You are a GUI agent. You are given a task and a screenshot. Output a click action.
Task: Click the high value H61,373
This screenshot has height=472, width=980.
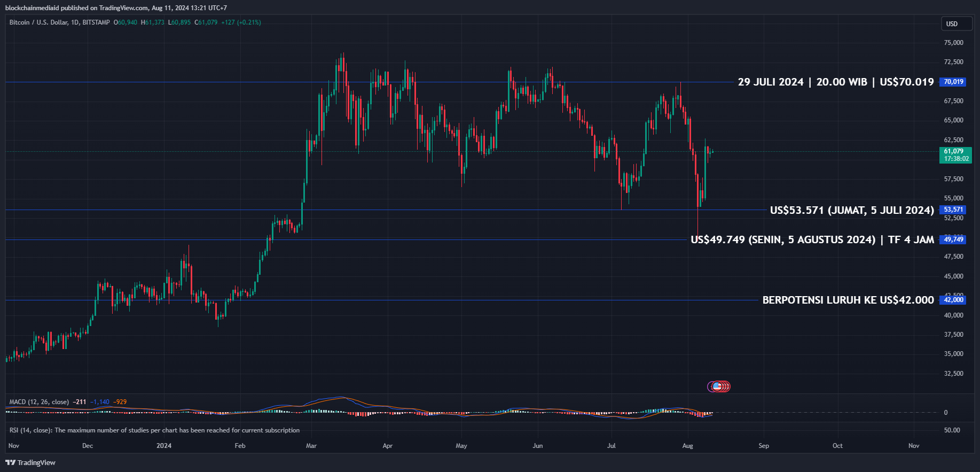tap(153, 22)
